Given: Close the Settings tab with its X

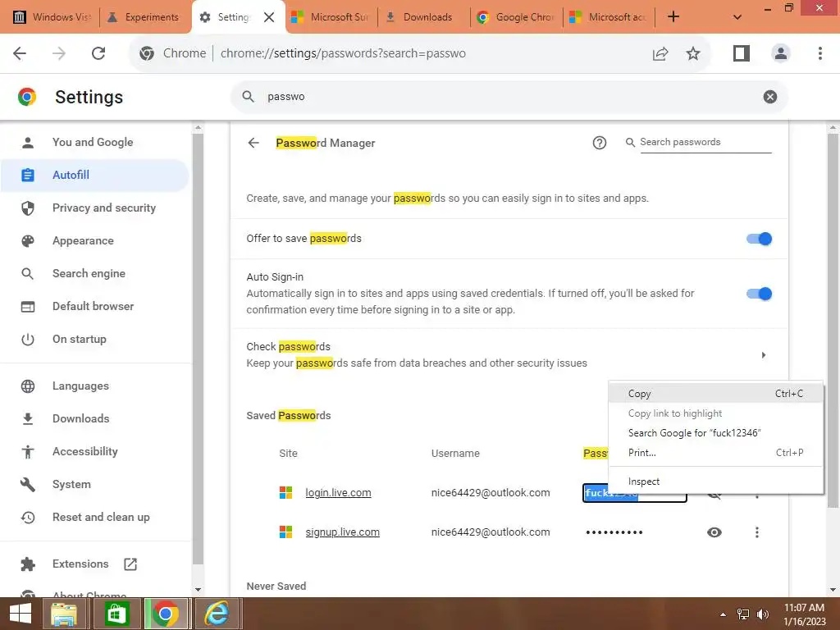Looking at the screenshot, I should click(269, 17).
